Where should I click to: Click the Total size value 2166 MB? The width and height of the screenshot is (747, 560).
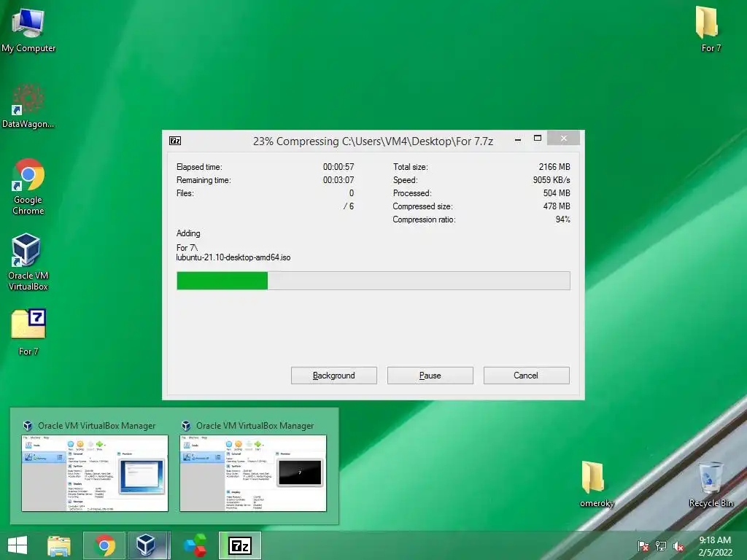554,167
